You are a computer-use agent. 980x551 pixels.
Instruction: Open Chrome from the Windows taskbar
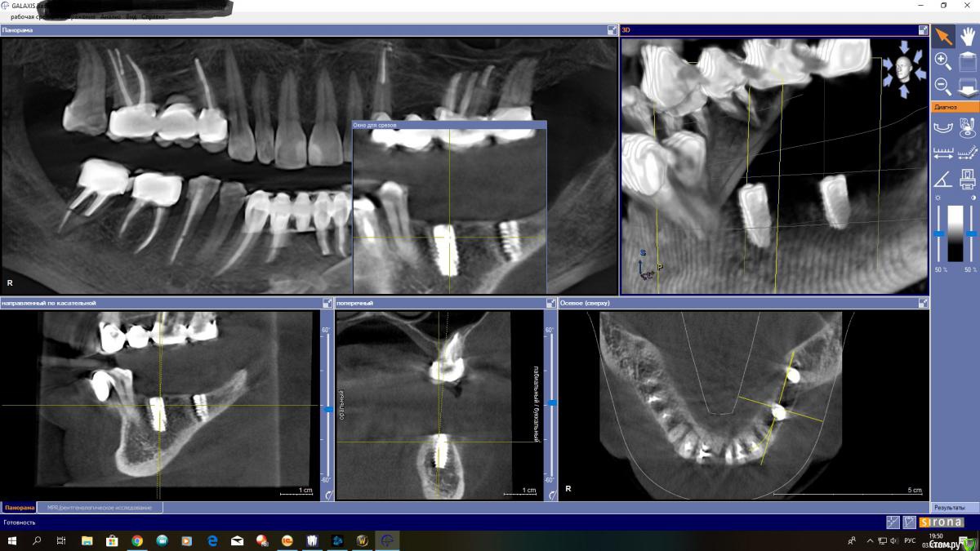[137, 540]
